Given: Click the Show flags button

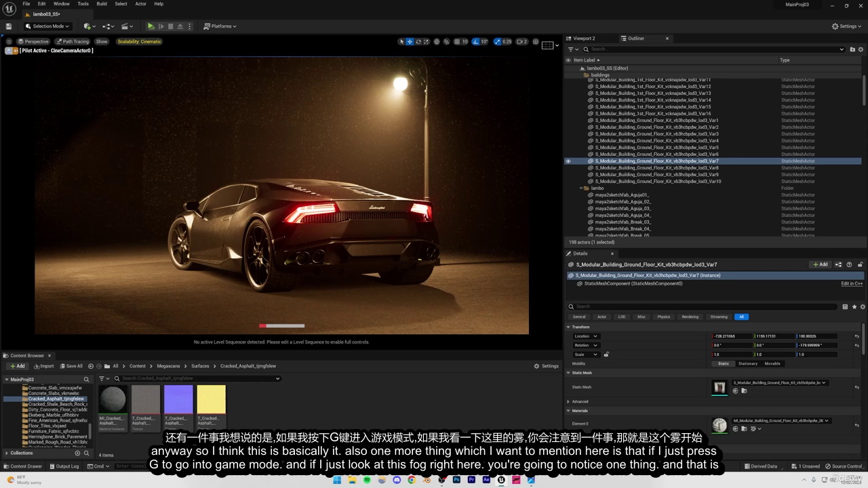Looking at the screenshot, I should 102,41.
